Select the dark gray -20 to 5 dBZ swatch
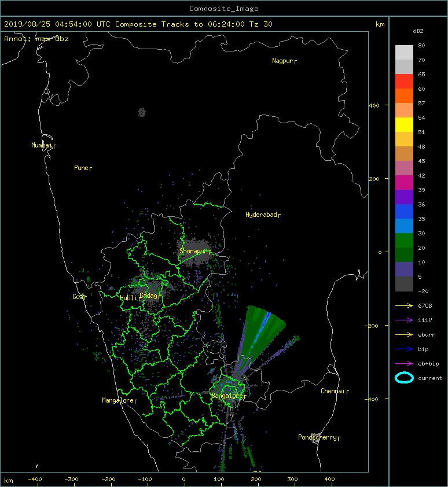The width and height of the screenshot is (448, 487). point(404,283)
